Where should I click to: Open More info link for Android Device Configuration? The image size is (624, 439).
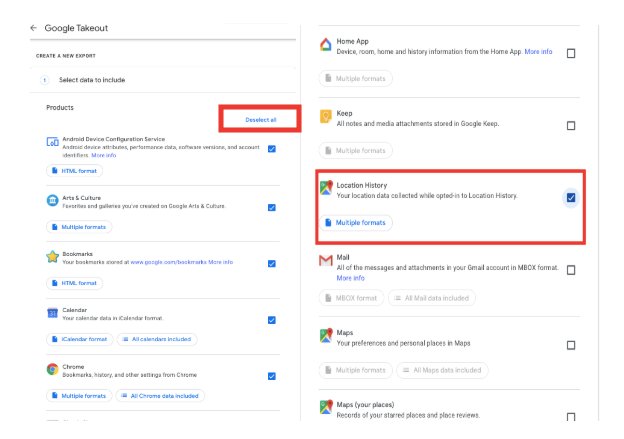tap(104, 156)
